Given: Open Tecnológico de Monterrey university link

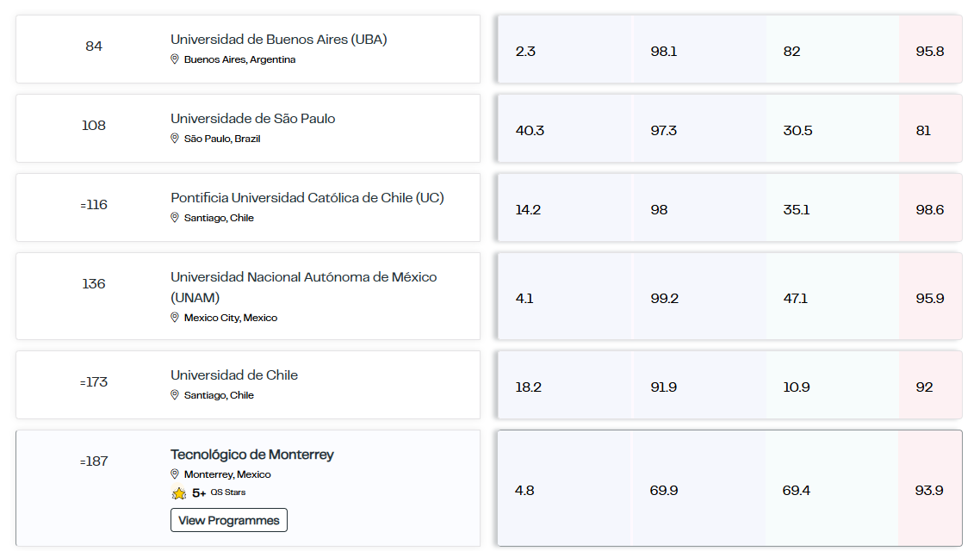Looking at the screenshot, I should [x=251, y=455].
